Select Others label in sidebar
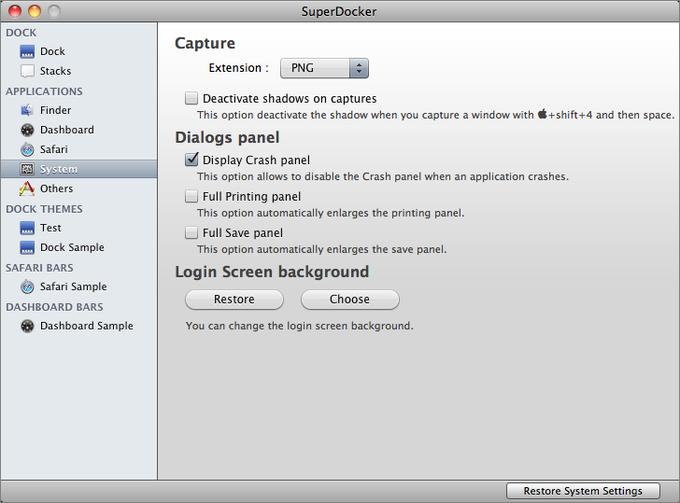The height and width of the screenshot is (503, 680). coord(56,189)
